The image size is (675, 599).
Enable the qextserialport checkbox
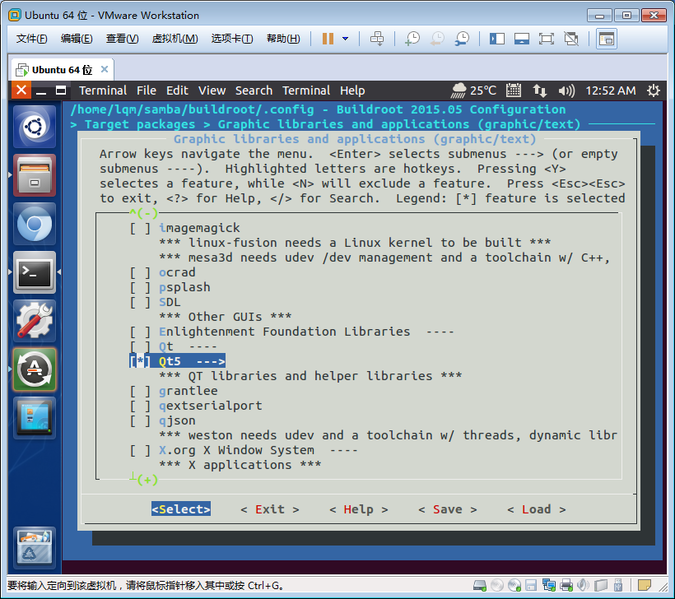point(141,406)
